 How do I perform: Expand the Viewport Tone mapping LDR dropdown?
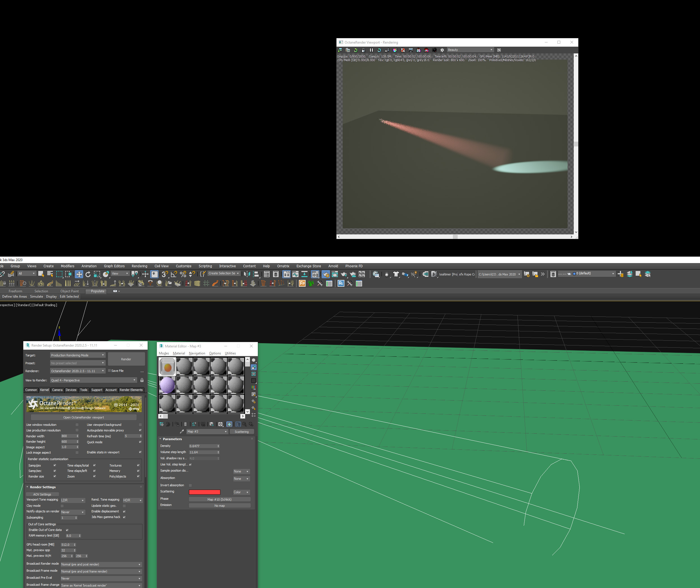73,500
